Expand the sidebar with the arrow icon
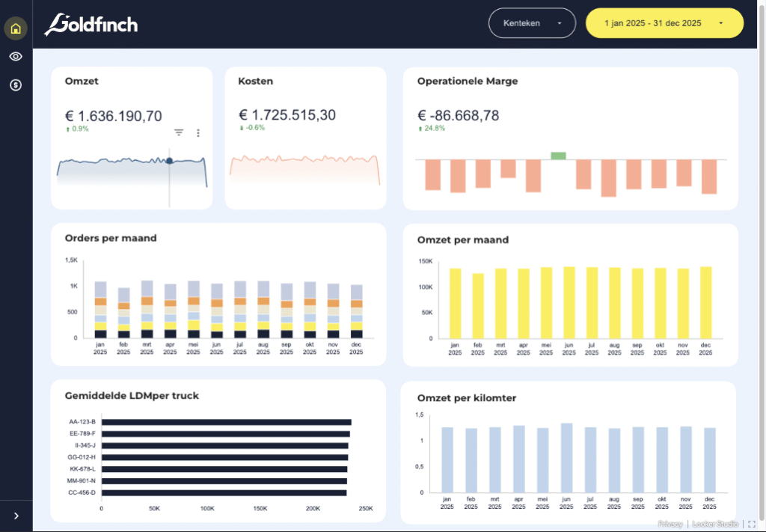Screen dimensions: 766x532 [x=15, y=516]
